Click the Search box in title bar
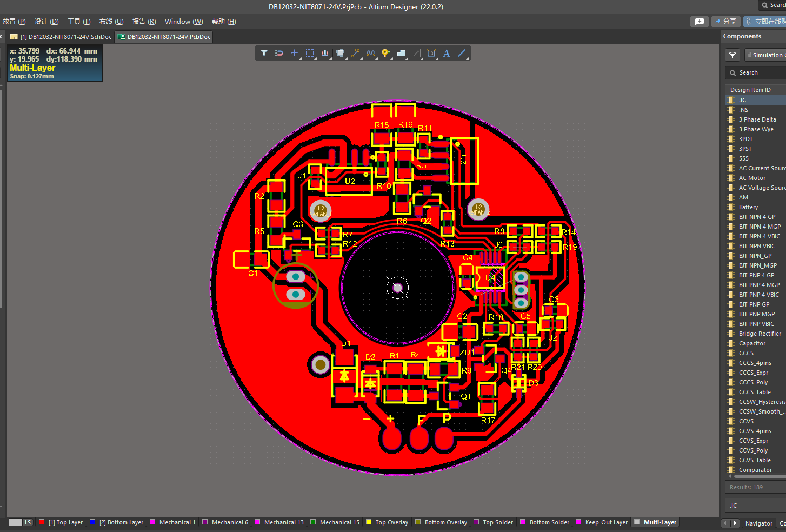Image resolution: width=786 pixels, height=532 pixels. coord(772,5)
